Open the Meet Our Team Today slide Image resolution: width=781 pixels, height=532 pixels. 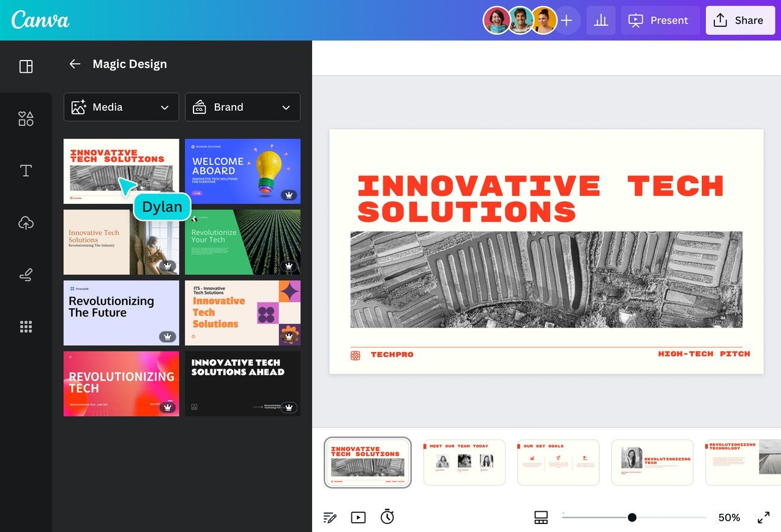pyautogui.click(x=464, y=462)
